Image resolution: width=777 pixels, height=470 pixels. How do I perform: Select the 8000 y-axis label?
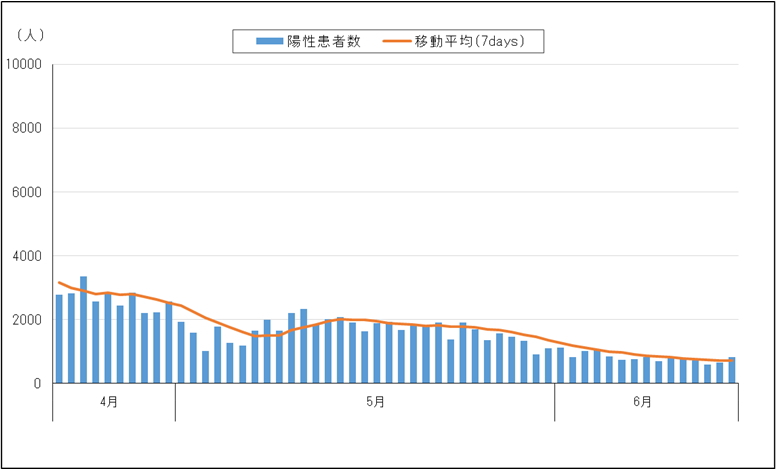(27, 128)
